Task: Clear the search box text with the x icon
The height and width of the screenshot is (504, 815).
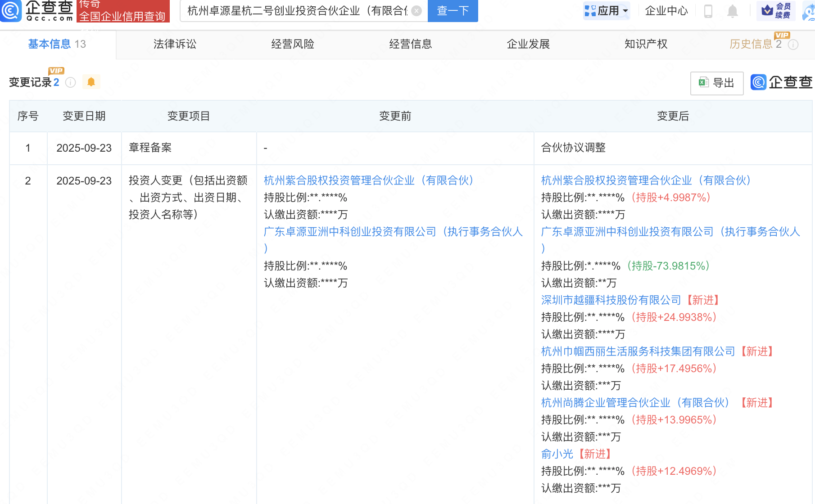Action: [417, 11]
